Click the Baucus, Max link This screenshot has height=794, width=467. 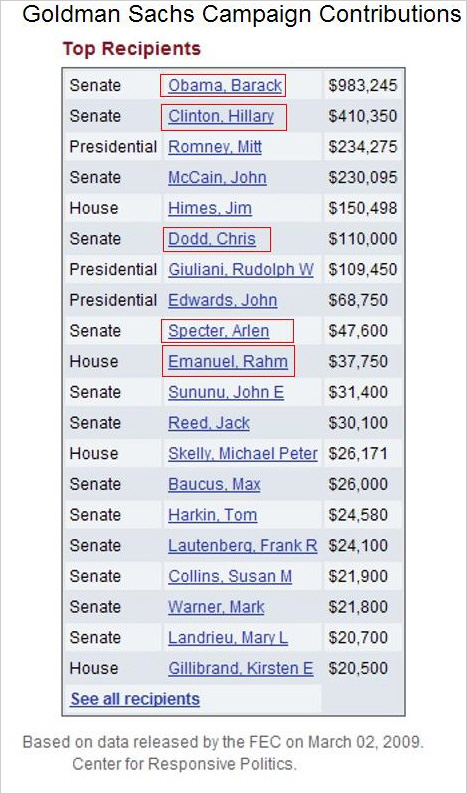click(x=214, y=485)
